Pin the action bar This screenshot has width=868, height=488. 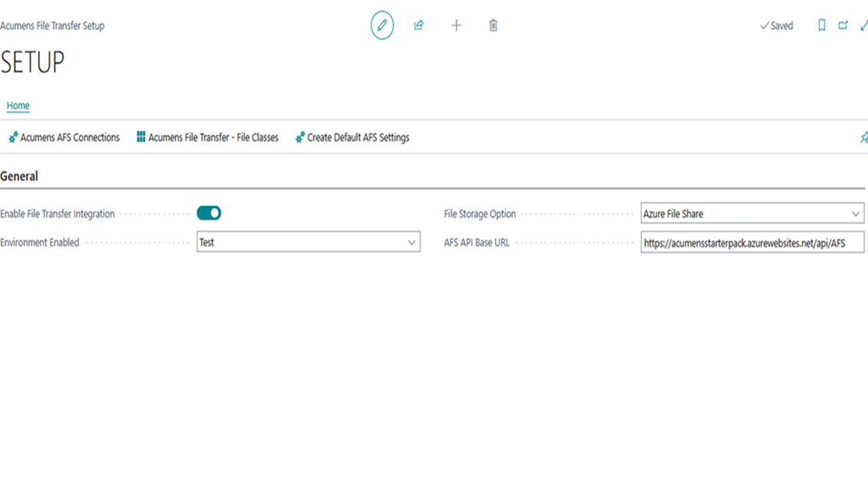click(x=864, y=138)
